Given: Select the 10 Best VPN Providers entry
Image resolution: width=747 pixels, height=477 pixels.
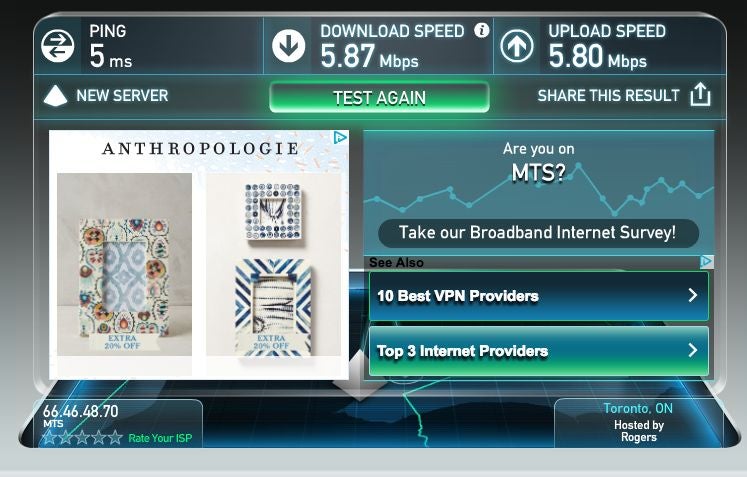Looking at the screenshot, I should 539,296.
